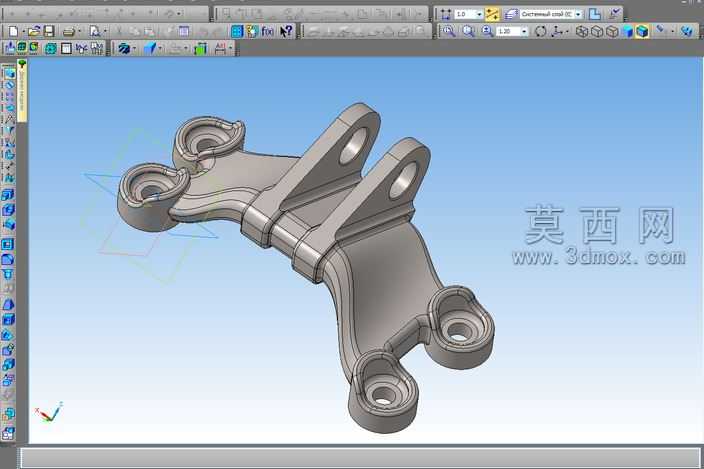
Task: Click the fillet operation icon
Action: pos(8,259)
